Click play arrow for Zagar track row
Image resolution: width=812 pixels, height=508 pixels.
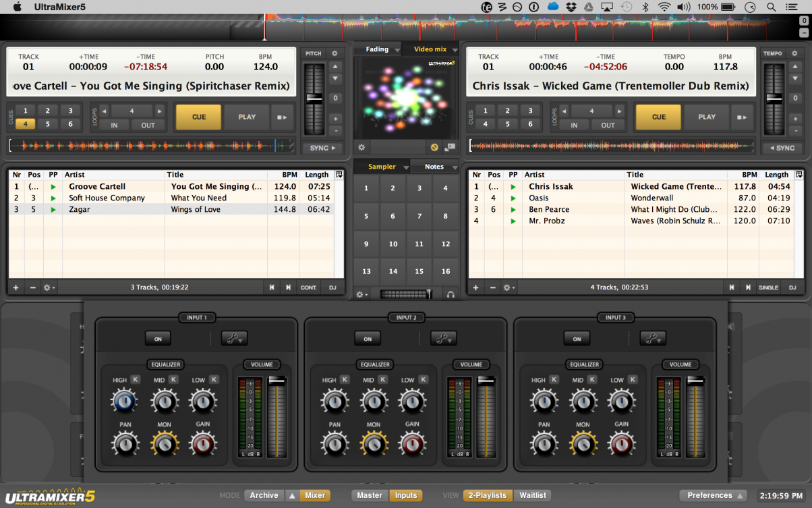coord(53,210)
